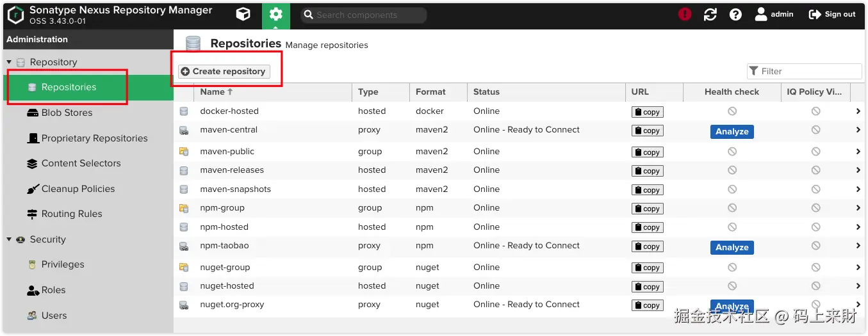The height and width of the screenshot is (336, 868).
Task: Open the help question mark icon
Action: [x=735, y=14]
